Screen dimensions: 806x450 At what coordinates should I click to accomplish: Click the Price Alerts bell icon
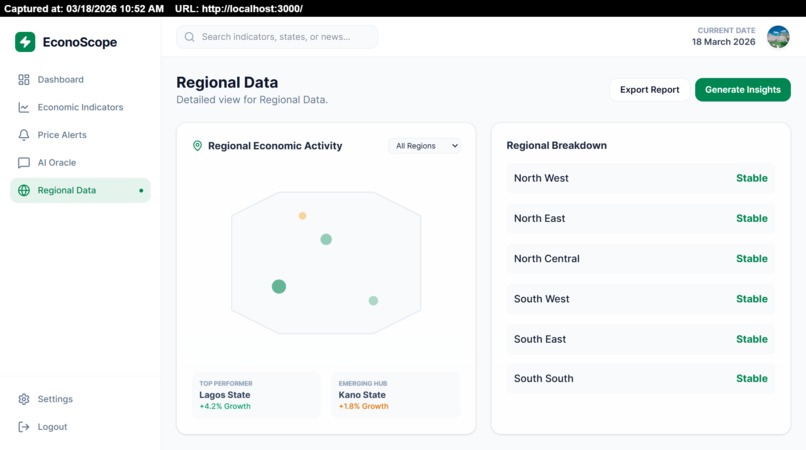click(24, 135)
